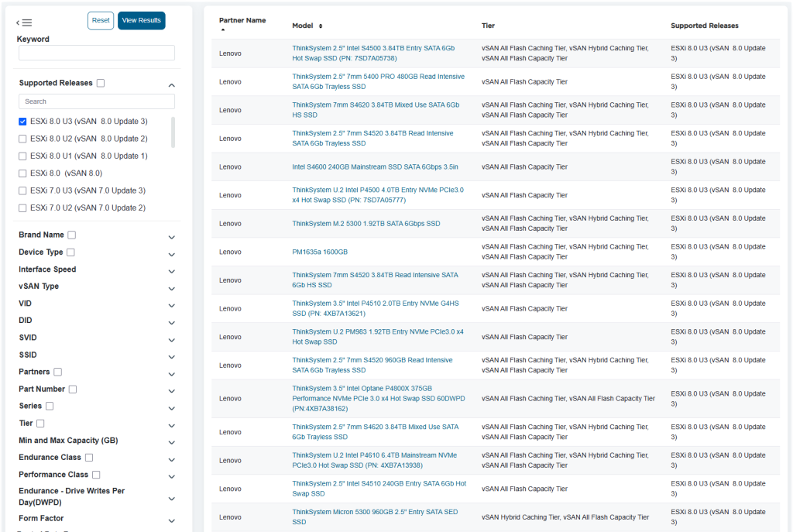Open Intel S4510 240GB Entry SATA link
The image size is (793, 532).
[x=379, y=489]
